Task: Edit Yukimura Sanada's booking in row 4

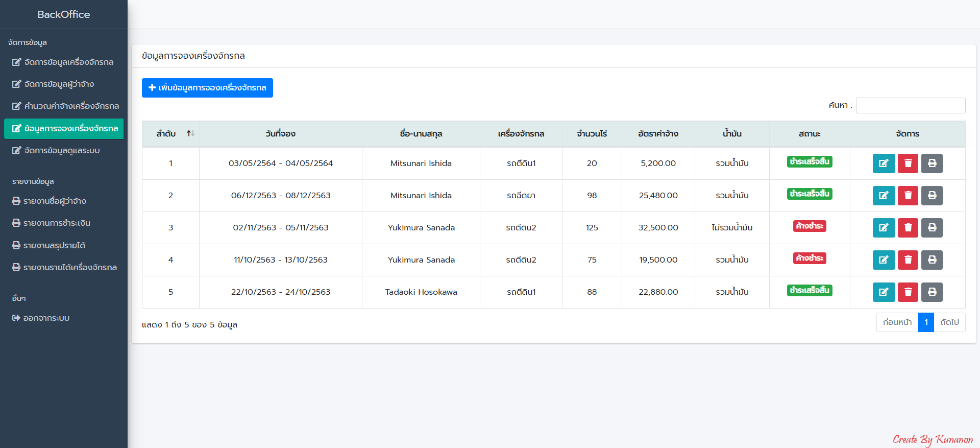Action: click(x=884, y=260)
